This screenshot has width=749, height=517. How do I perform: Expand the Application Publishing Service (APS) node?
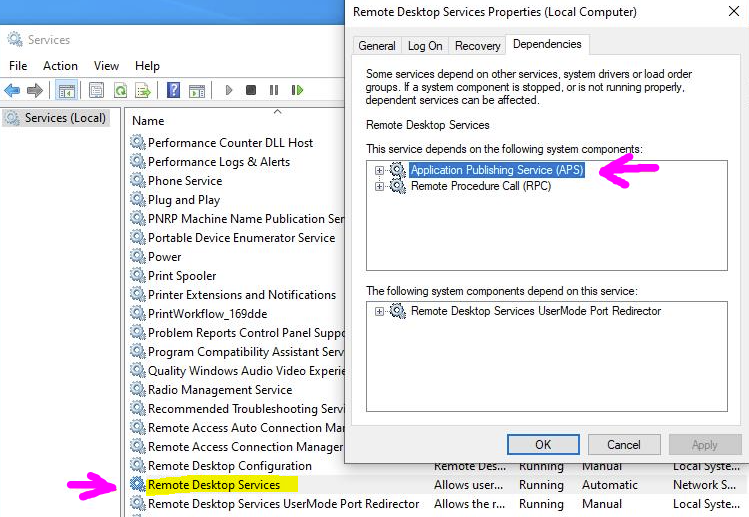point(380,171)
